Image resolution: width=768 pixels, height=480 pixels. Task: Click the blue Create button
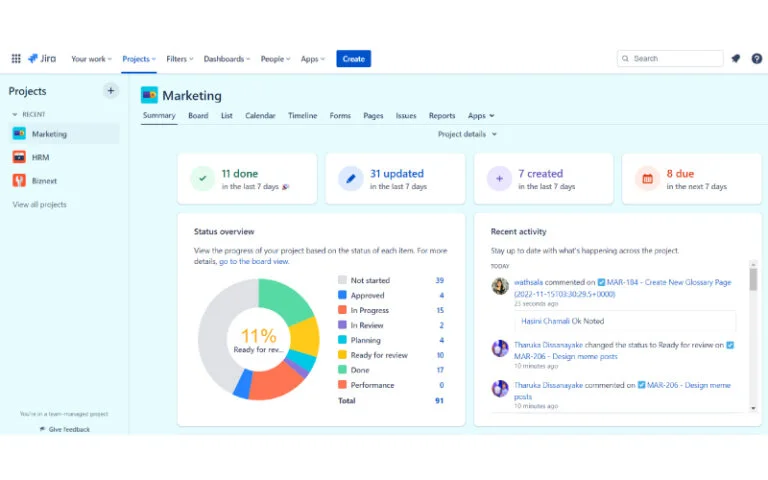coord(353,59)
